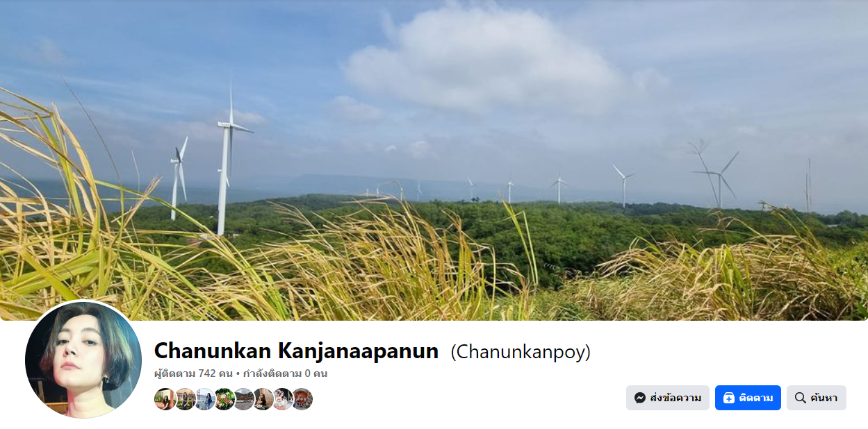Open the leftmost follower avatar

pyautogui.click(x=165, y=399)
